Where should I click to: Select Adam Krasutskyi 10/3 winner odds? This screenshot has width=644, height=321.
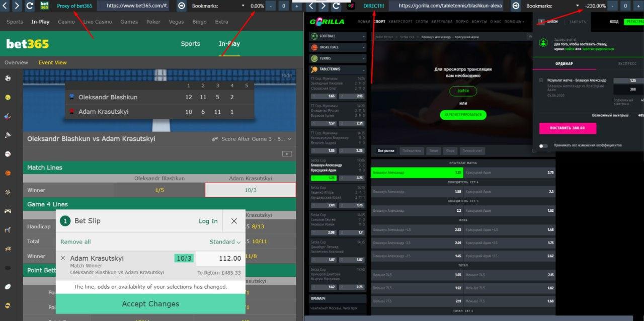251,190
